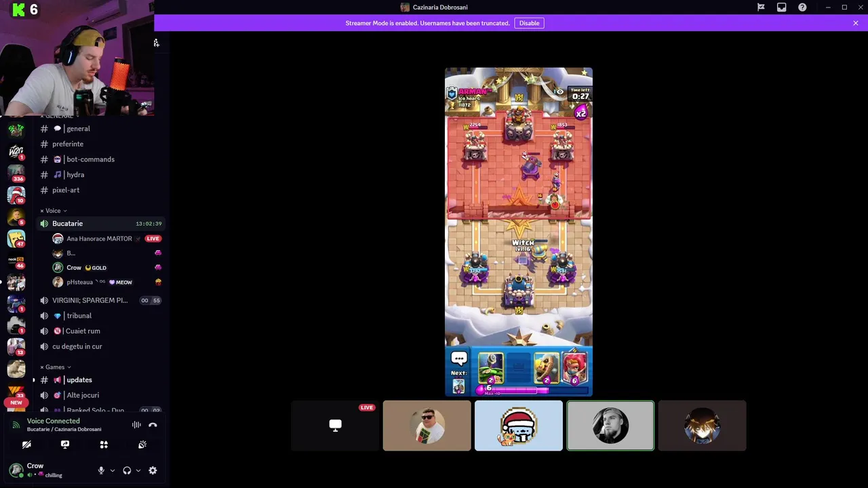Select the greyed-out card in game hand
868x488 pixels.
coord(519,368)
